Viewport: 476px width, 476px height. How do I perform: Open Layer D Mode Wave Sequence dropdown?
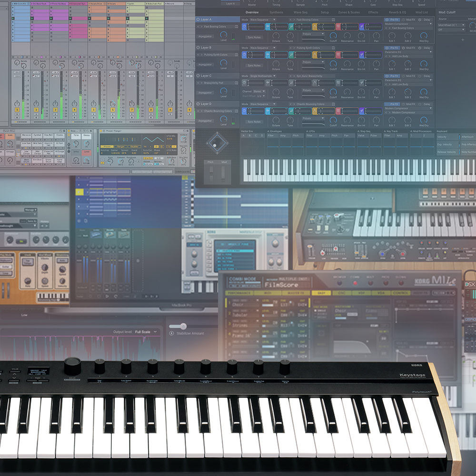tap(263, 104)
